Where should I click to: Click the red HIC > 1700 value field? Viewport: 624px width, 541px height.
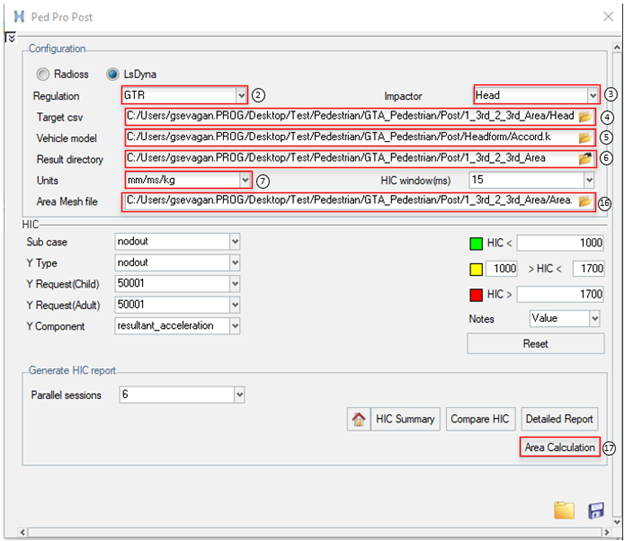pos(560,295)
